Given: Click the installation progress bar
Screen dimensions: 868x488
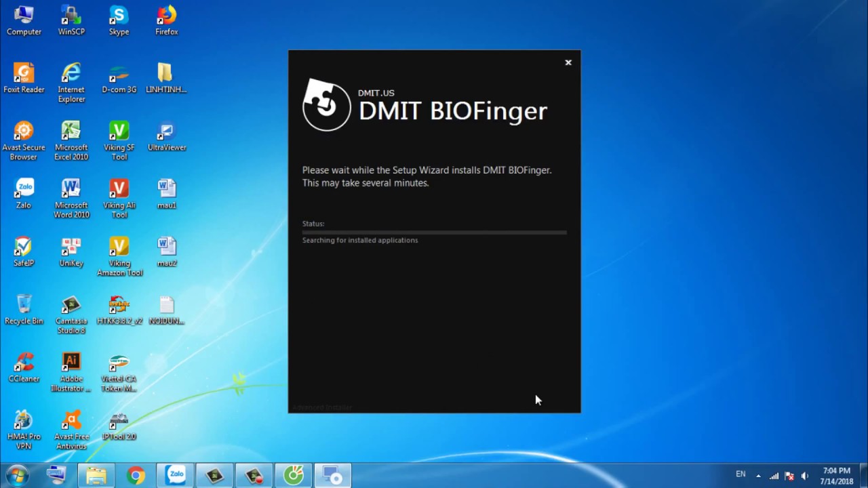Looking at the screenshot, I should tap(434, 232).
